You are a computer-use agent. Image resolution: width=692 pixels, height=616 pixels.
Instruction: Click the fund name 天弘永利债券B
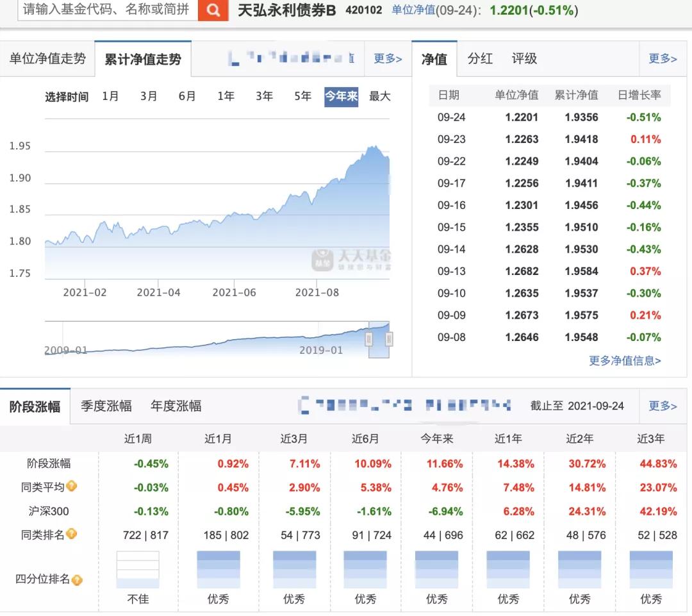click(286, 10)
